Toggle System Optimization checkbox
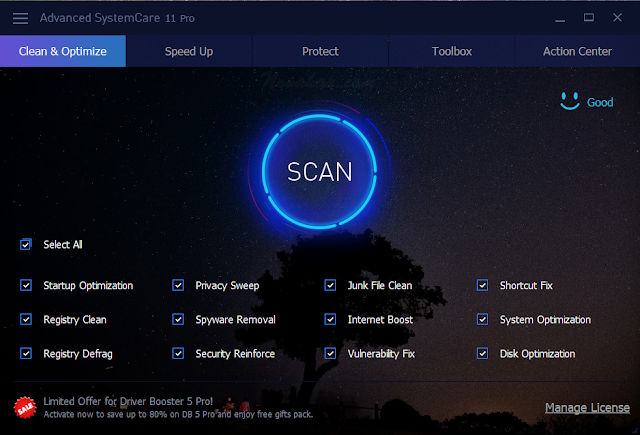Screen dimensions: 640x435 point(482,319)
